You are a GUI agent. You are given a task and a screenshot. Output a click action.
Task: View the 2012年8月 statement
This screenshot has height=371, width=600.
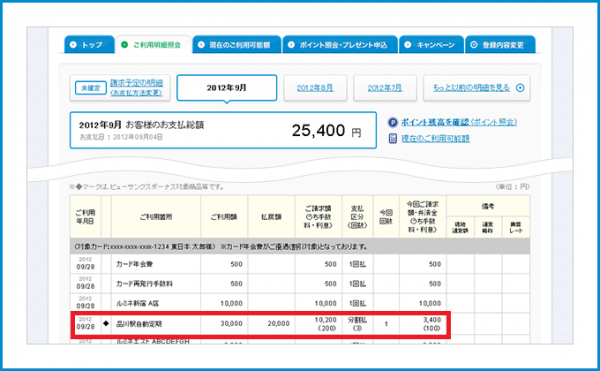point(315,88)
